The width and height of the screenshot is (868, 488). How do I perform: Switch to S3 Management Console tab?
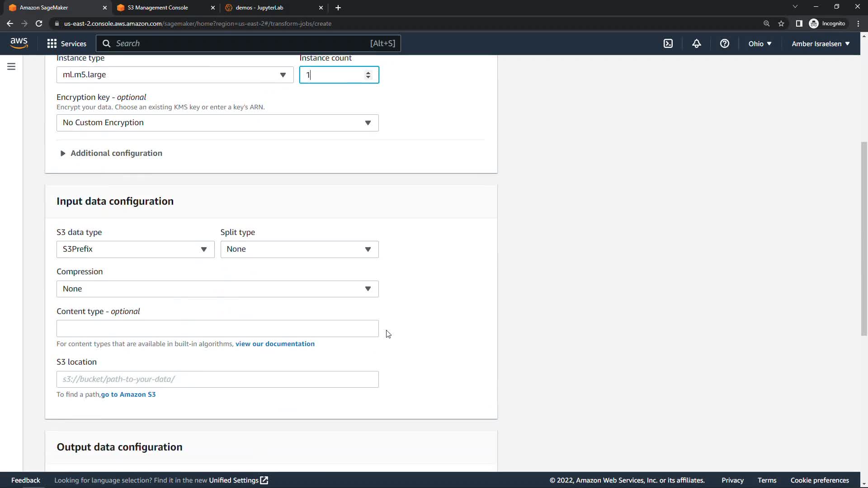coord(158,8)
